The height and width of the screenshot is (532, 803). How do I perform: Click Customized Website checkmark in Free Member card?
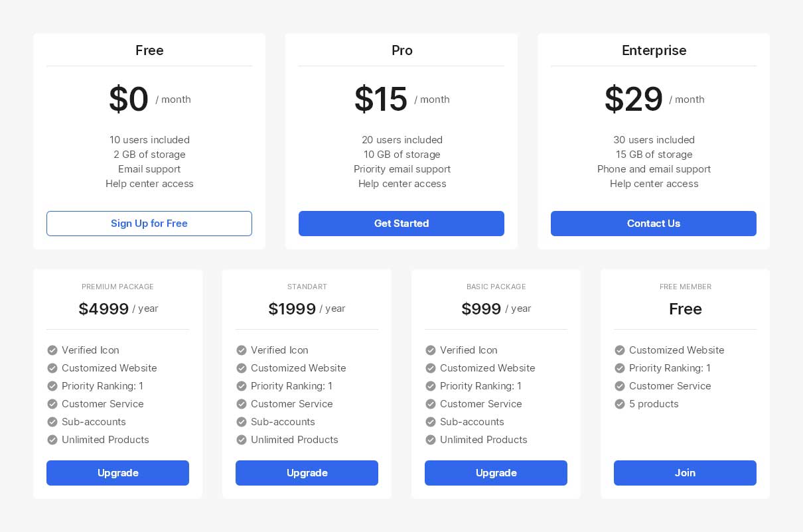620,350
